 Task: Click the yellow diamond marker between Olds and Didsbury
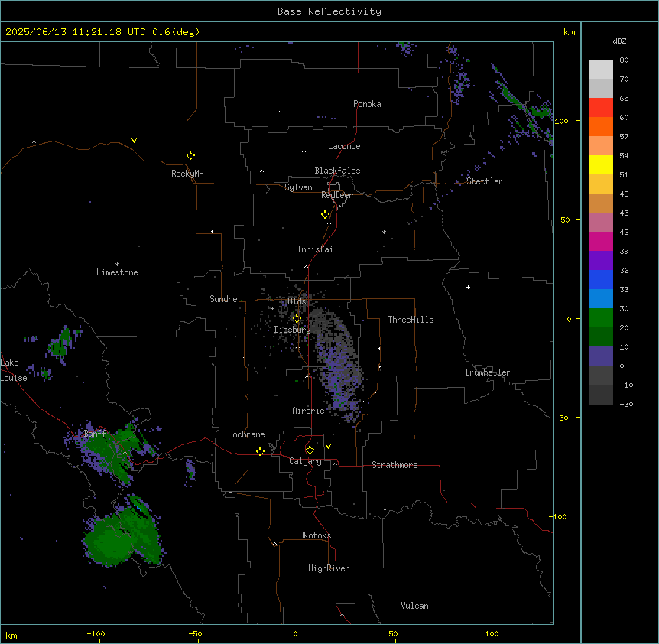[x=297, y=319]
